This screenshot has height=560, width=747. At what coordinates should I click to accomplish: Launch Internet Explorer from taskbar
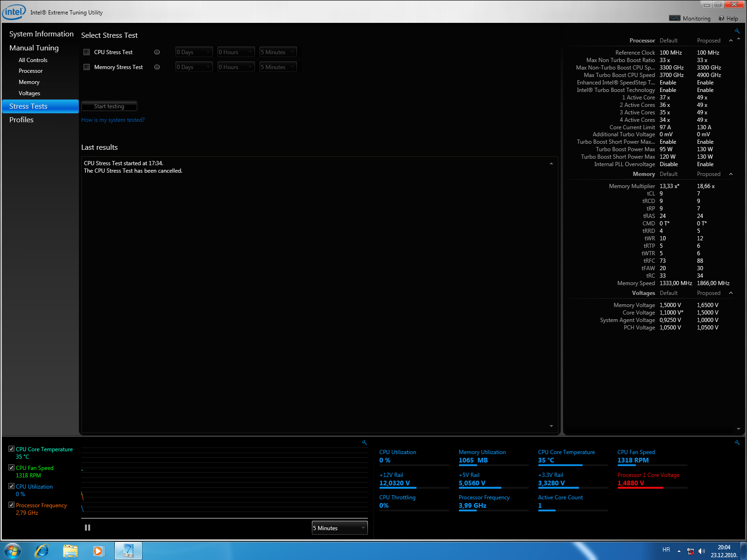click(x=42, y=551)
